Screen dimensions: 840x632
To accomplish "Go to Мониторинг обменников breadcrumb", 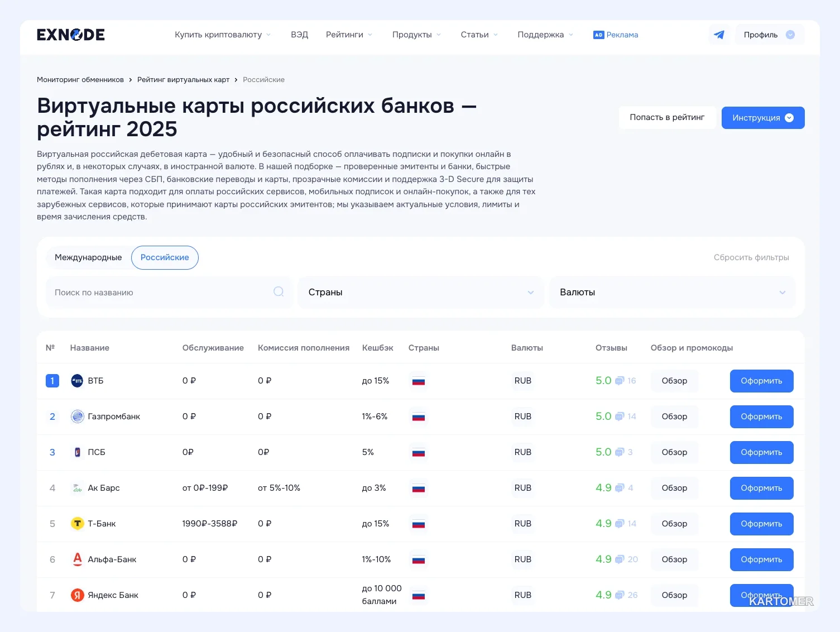I will coord(80,80).
